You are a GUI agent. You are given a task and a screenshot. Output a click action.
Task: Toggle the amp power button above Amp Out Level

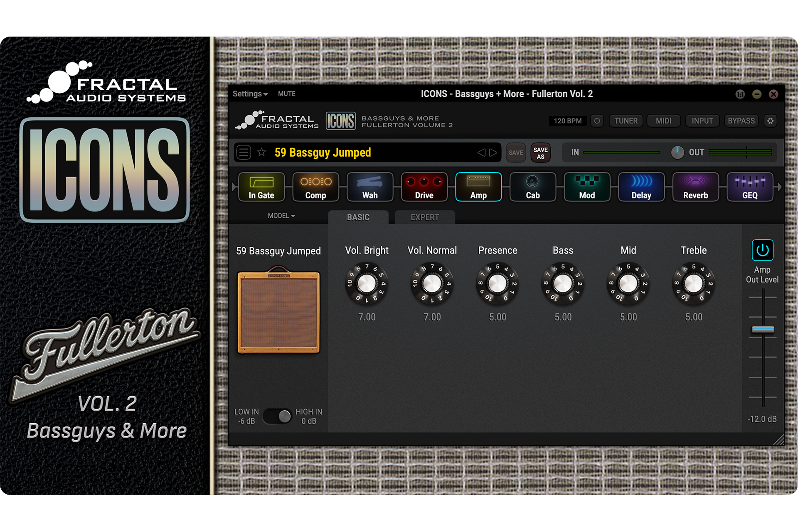[x=762, y=250]
